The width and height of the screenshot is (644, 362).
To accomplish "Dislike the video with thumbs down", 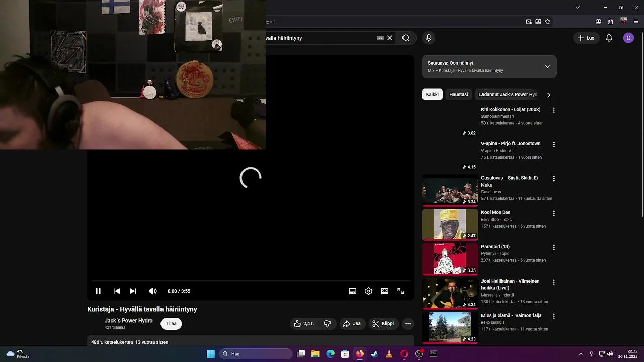I will [x=327, y=324].
